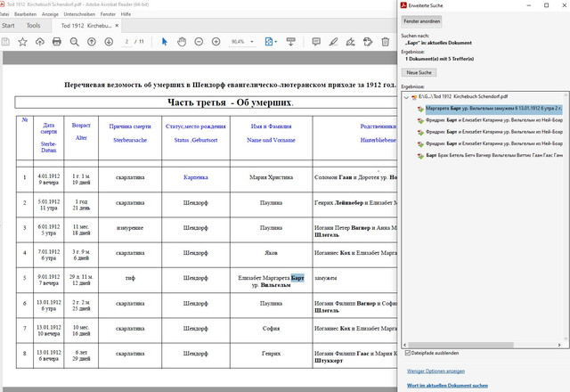Screen dimensions: 570x392
Task: Click the Яков name cell
Action: [x=271, y=253]
